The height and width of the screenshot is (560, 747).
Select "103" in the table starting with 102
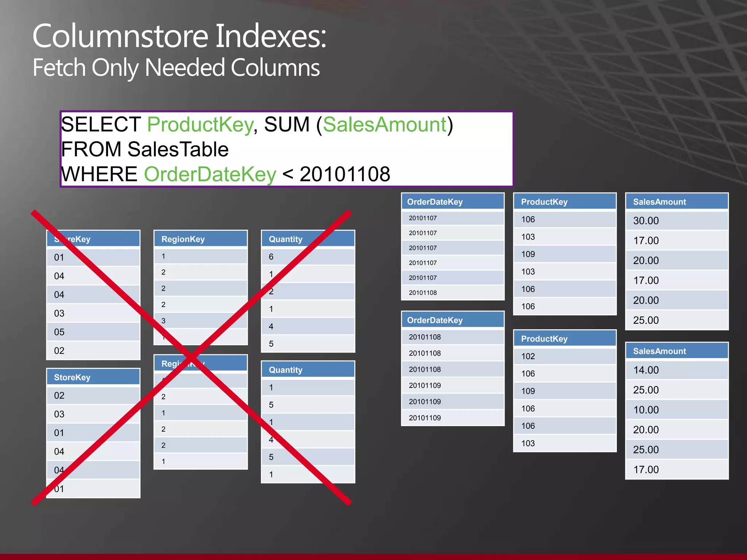coord(565,443)
